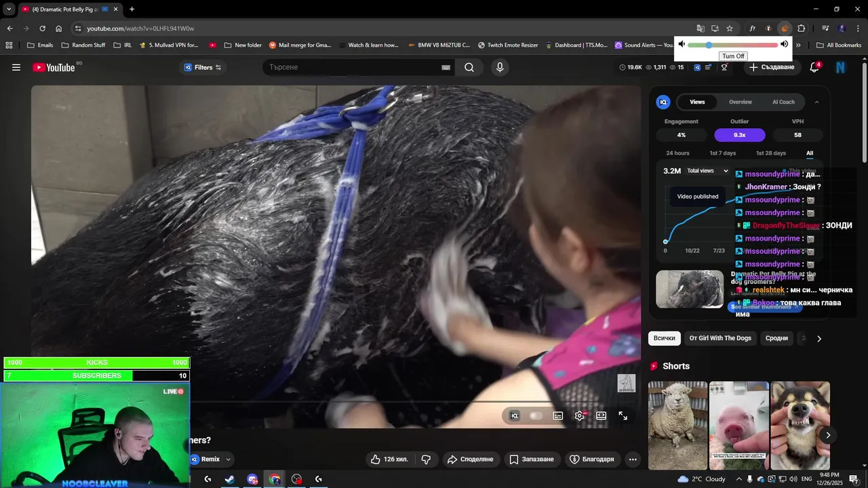Start voice search with the microphone icon
The image size is (868, 488).
coord(500,67)
